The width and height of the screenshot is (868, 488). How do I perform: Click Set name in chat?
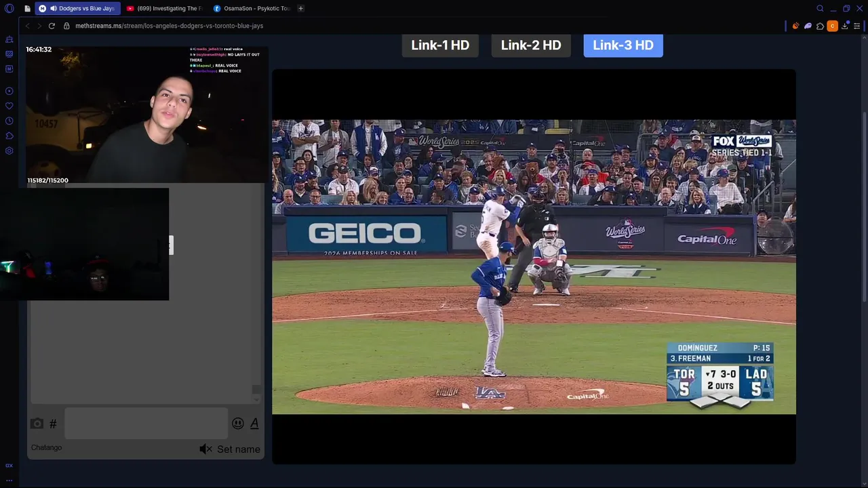(x=238, y=449)
